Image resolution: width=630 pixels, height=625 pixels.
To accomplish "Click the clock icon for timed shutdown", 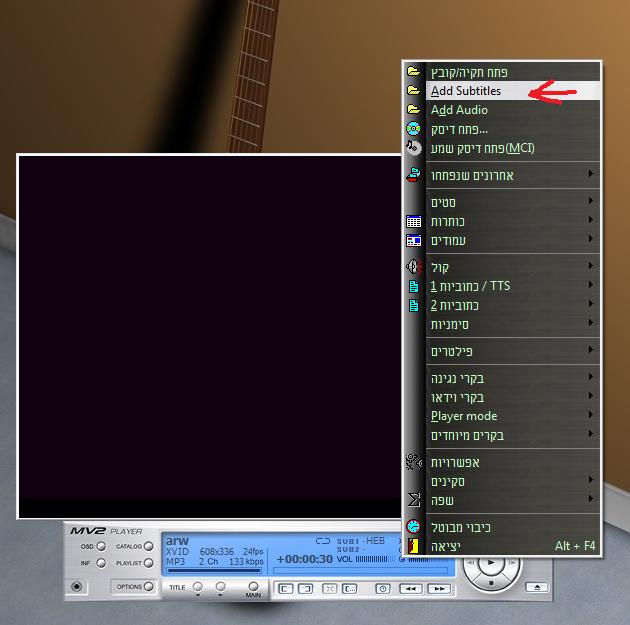I will [x=414, y=527].
